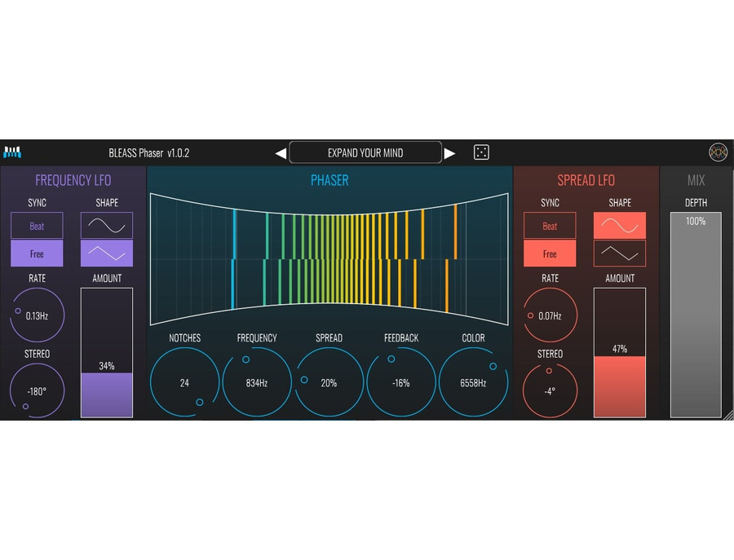734x560 pixels.
Task: Click the Frequency LFO Stereo knob -180°
Action: [x=37, y=390]
